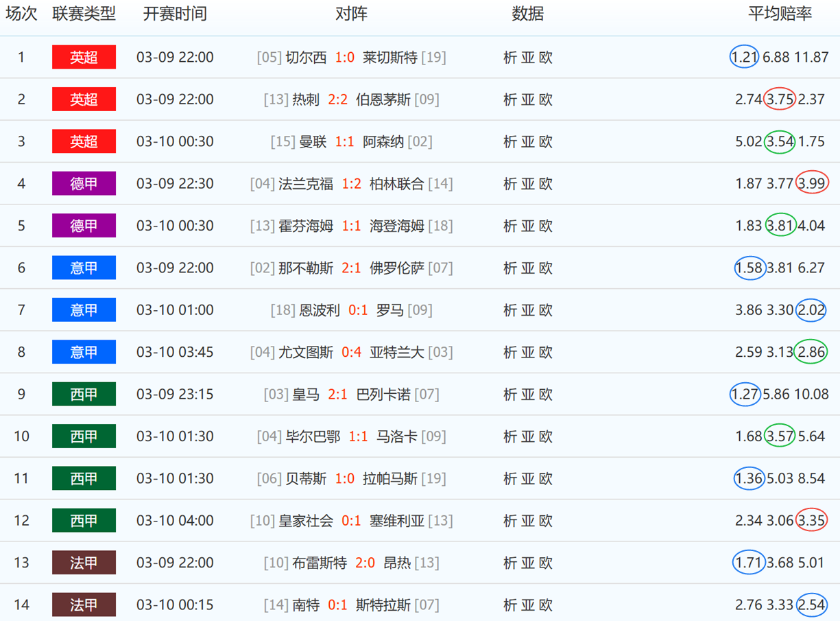840x621 pixels.
Task: Click the 毕尔巴鄂 team name
Action: [x=313, y=436]
